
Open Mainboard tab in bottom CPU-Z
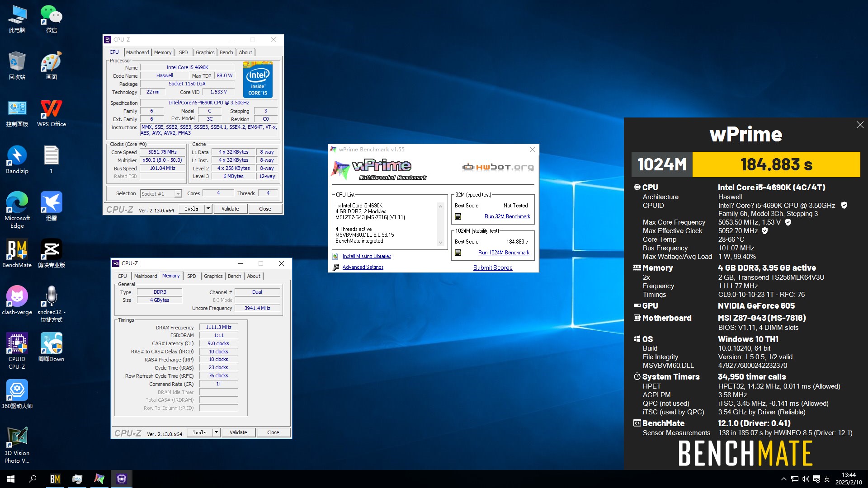pyautogui.click(x=146, y=276)
